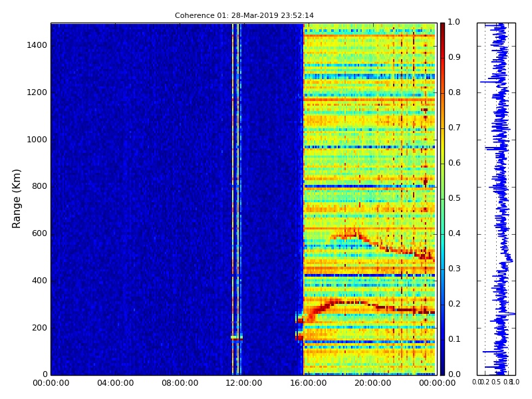Click the vertical coherence colorbar

442,199
